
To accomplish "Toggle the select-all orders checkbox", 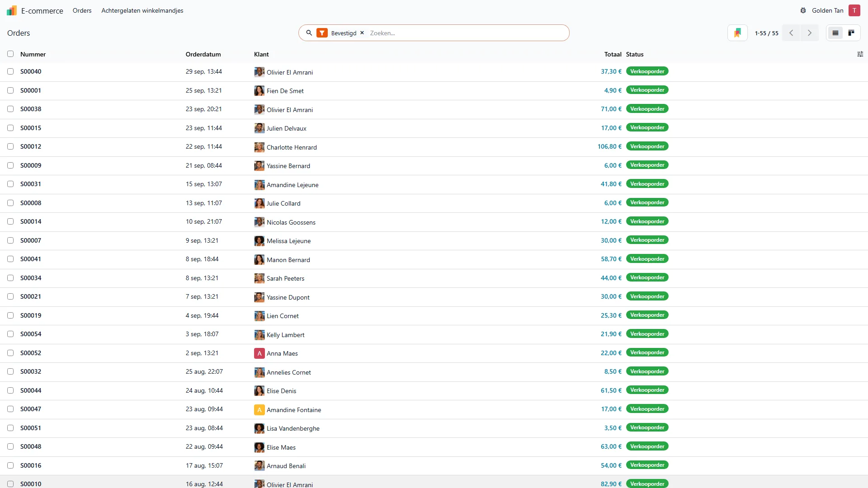I will (x=10, y=54).
